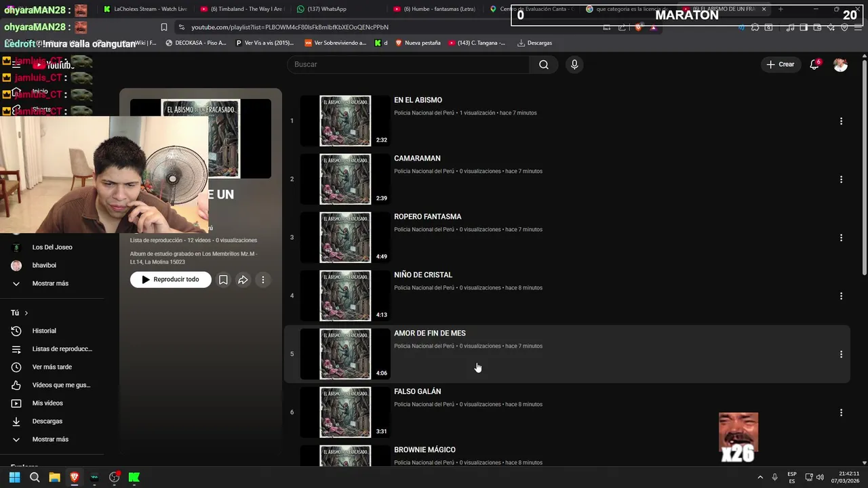The image size is (868, 488).
Task: Open the sidebar Descargas entry
Action: tap(47, 422)
